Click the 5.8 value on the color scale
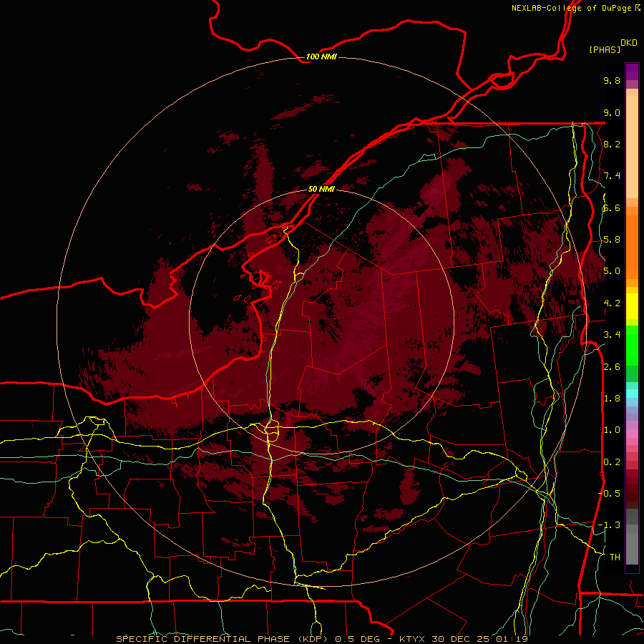The height and width of the screenshot is (644, 644). tap(612, 240)
